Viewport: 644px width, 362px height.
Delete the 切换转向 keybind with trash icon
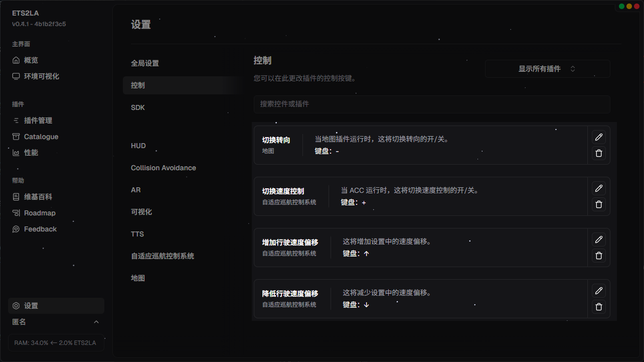(x=598, y=153)
